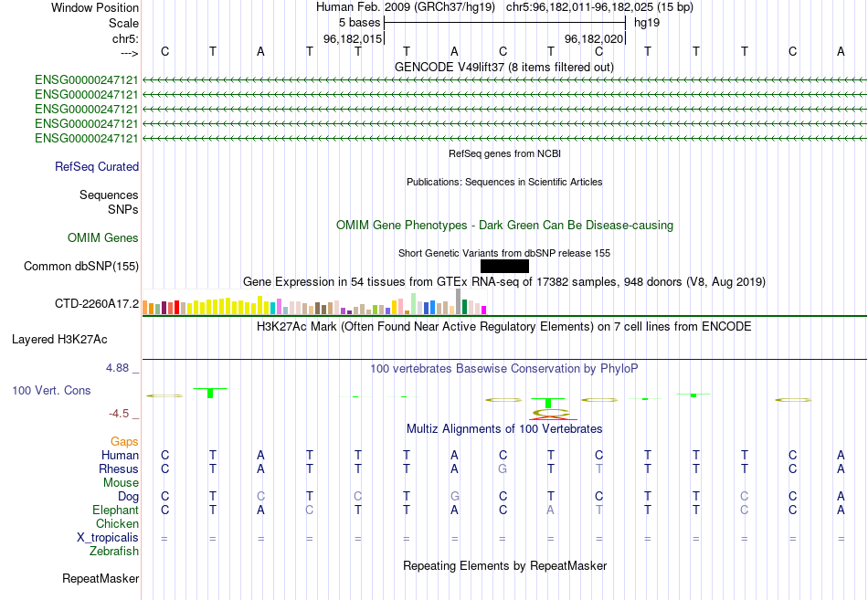The width and height of the screenshot is (868, 600).
Task: Open the CTD-2260A17.2 GTEx expression bar chart
Action: coord(314,301)
